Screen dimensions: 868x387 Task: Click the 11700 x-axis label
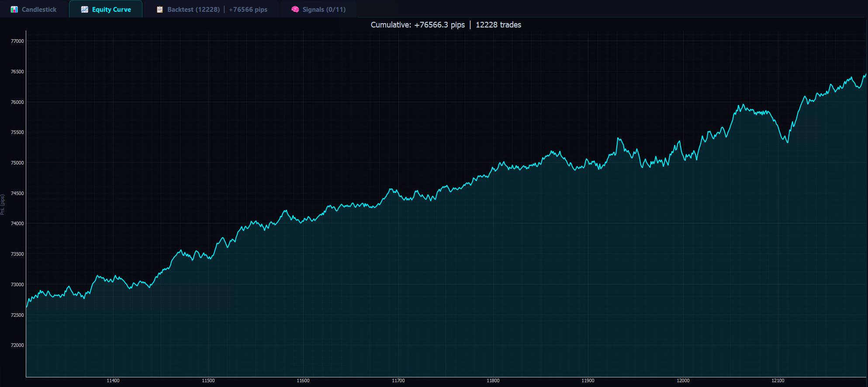[x=398, y=380]
